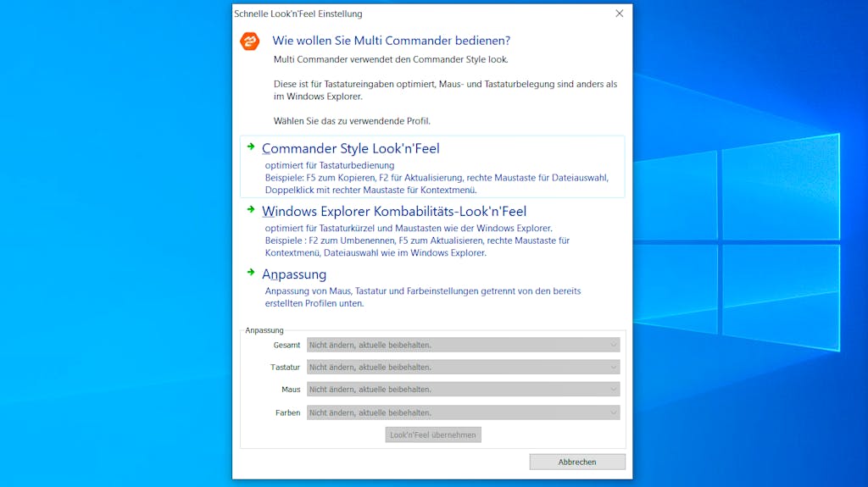Viewport: 868px width, 487px height.
Task: Click green arrow beside Anpassung option
Action: pyautogui.click(x=251, y=272)
